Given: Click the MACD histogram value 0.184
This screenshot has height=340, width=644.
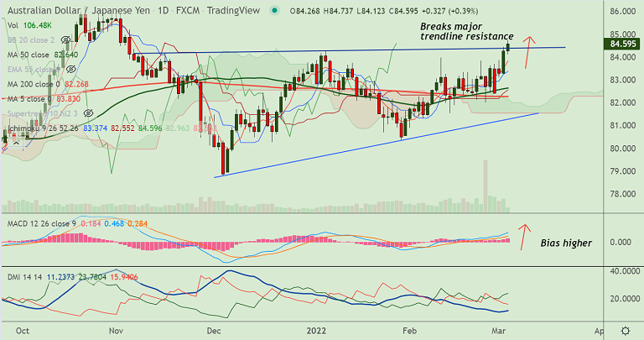Looking at the screenshot, I should click(91, 224).
